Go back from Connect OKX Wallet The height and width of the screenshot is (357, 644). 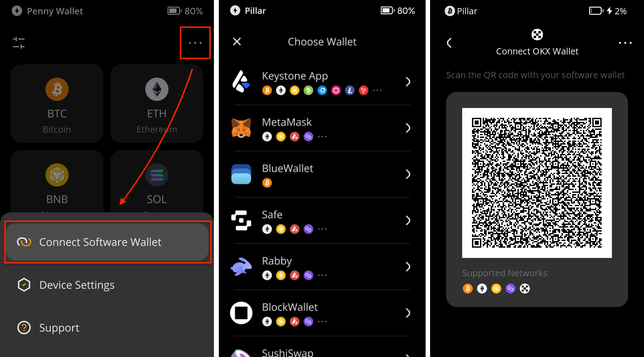[449, 43]
